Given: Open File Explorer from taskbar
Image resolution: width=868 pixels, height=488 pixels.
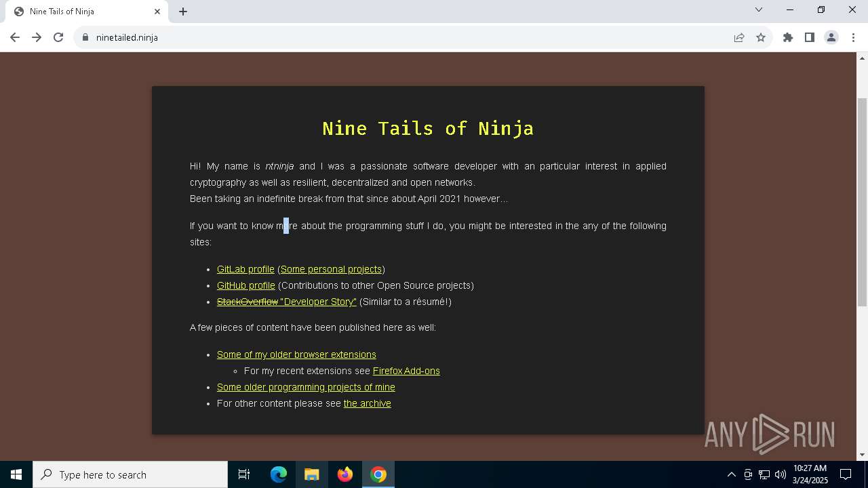Looking at the screenshot, I should pyautogui.click(x=312, y=474).
